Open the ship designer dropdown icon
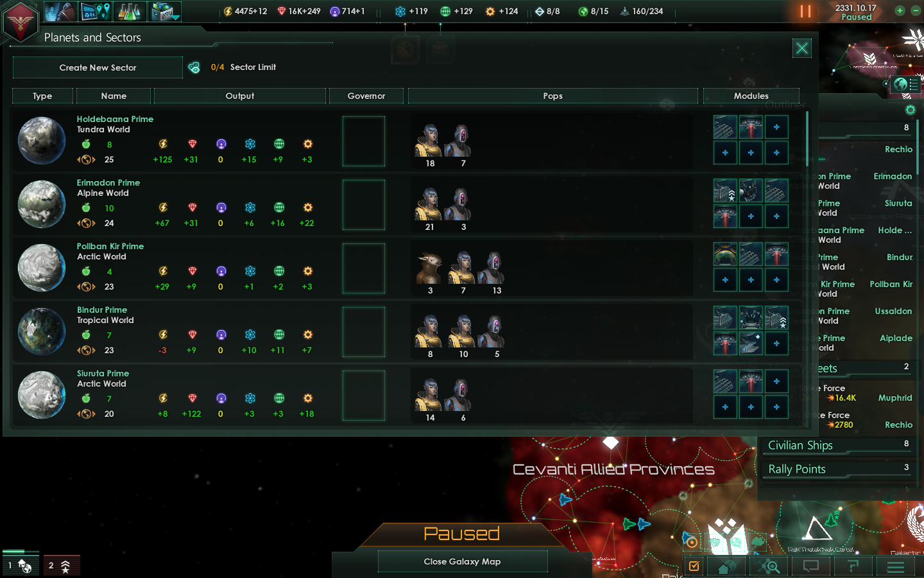Screen dimensions: 924x578 (165, 11)
